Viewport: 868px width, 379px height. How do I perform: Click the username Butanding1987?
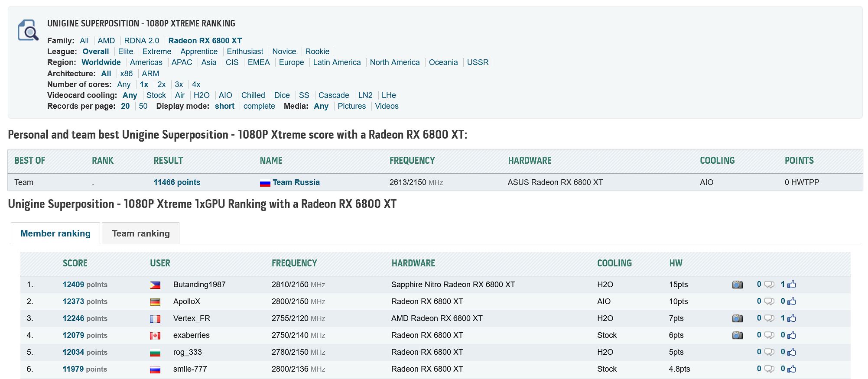[199, 285]
